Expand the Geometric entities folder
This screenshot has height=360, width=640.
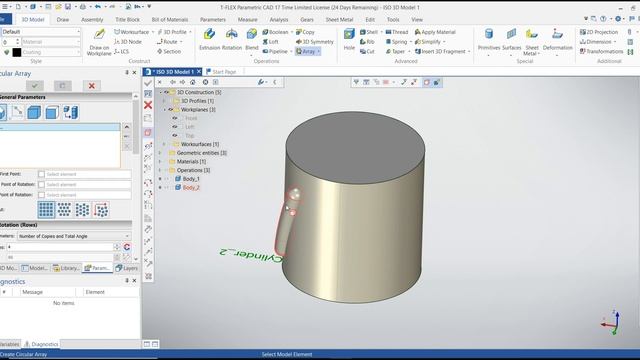click(x=160, y=153)
